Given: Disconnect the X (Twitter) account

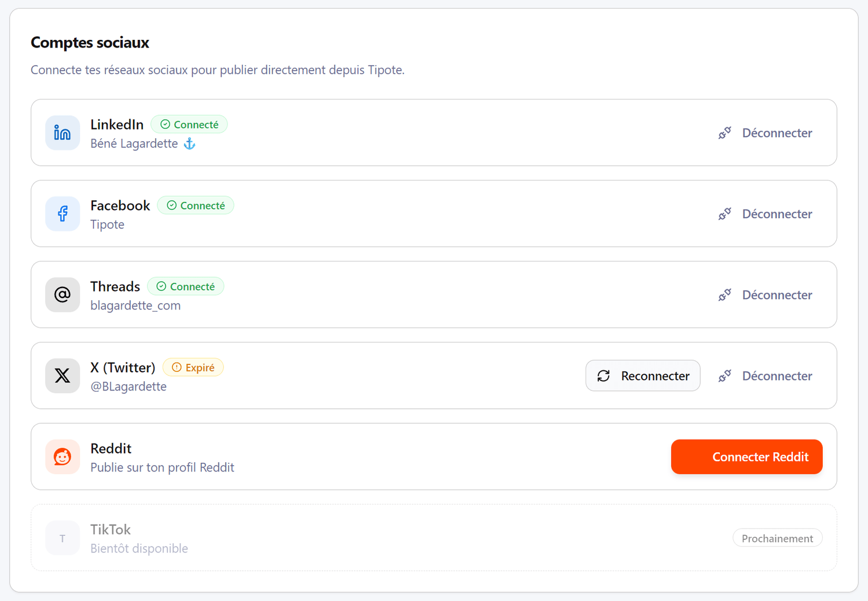Looking at the screenshot, I should tap(765, 376).
